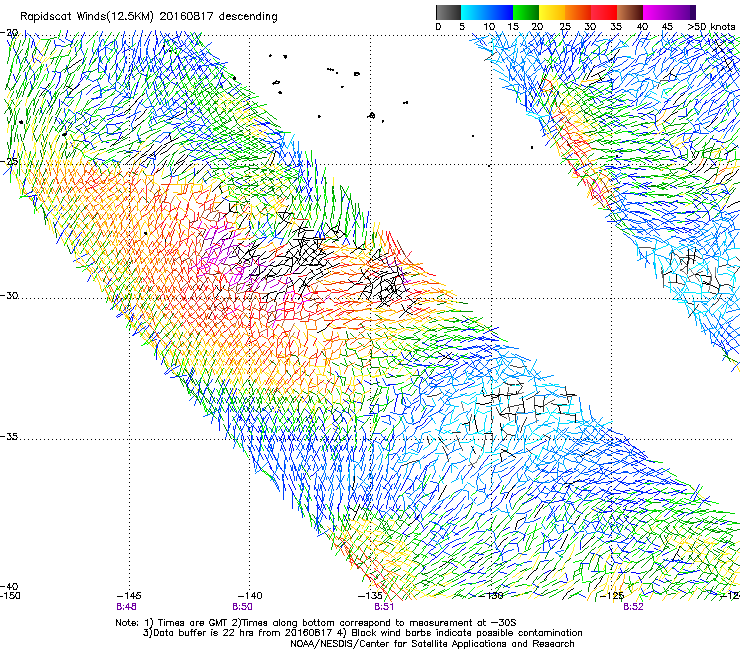The height and width of the screenshot is (650, 740).
Task: Click the red 30-35 knots legend swatch
Action: pos(604,12)
